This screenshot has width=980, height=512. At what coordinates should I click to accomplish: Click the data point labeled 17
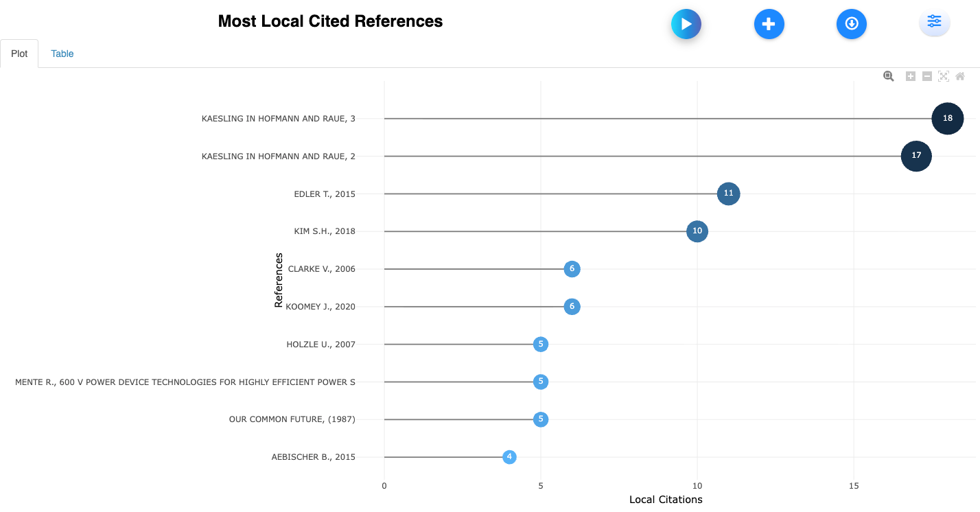[x=915, y=156]
